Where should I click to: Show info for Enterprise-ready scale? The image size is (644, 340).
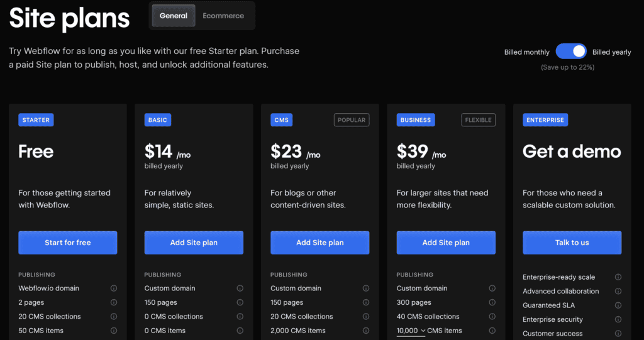tap(618, 277)
